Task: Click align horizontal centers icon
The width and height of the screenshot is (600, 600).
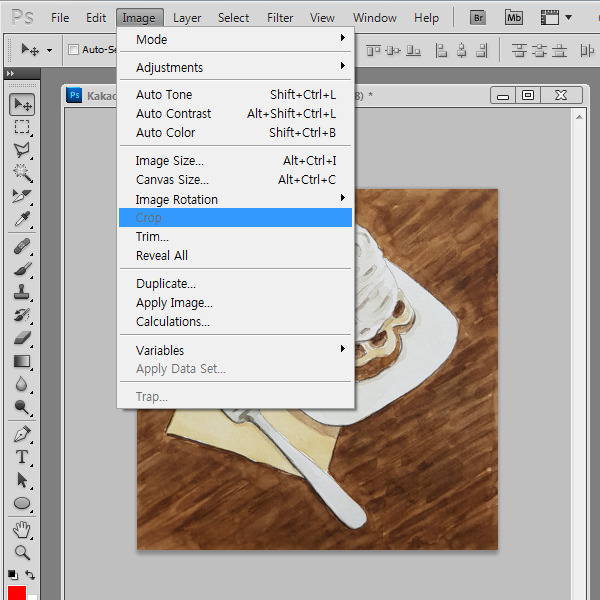Action: pyautogui.click(x=462, y=50)
